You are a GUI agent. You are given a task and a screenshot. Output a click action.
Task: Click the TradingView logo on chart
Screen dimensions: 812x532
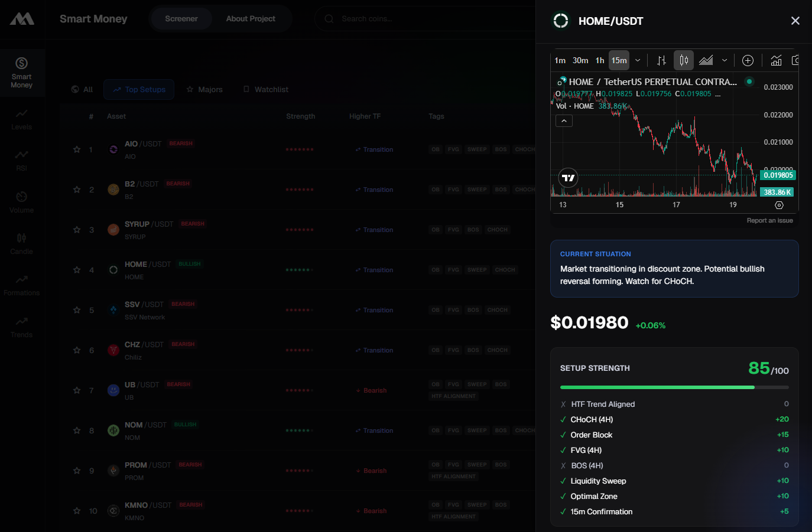[x=568, y=178]
